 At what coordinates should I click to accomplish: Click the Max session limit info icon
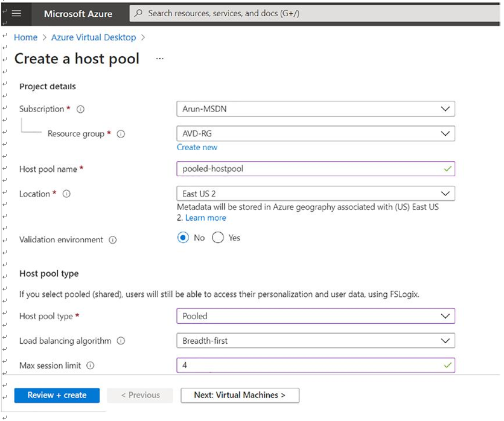pos(91,366)
